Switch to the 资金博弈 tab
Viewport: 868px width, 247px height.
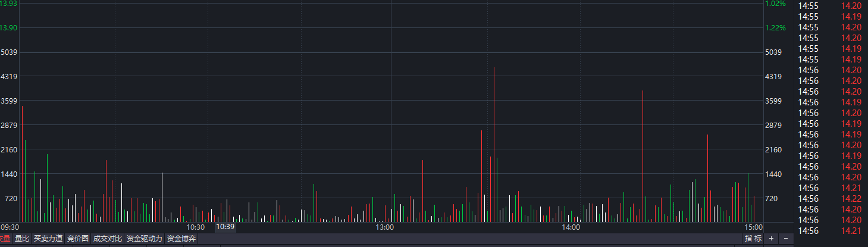(x=181, y=239)
